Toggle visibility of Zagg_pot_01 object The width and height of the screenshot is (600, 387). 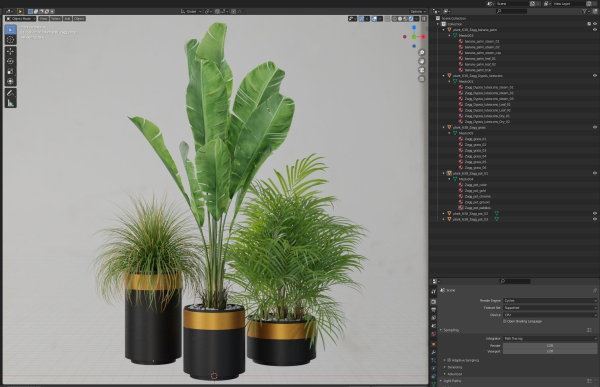tap(595, 173)
